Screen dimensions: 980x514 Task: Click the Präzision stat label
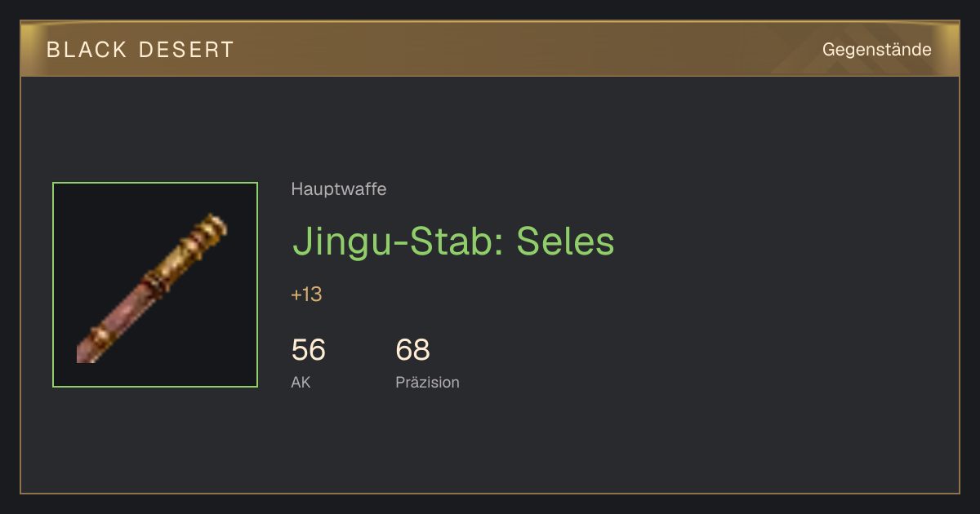pos(427,382)
